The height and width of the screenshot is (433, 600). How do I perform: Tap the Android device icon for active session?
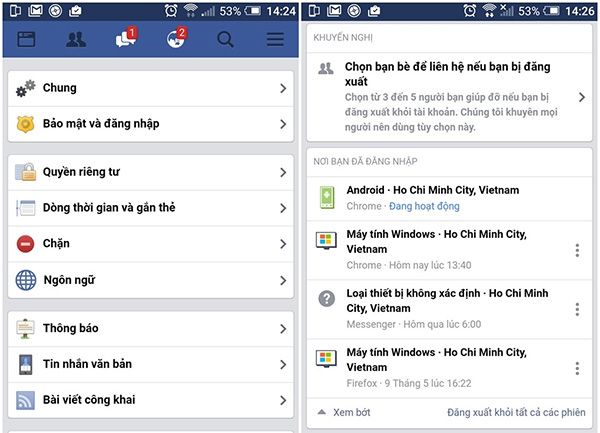tap(327, 197)
